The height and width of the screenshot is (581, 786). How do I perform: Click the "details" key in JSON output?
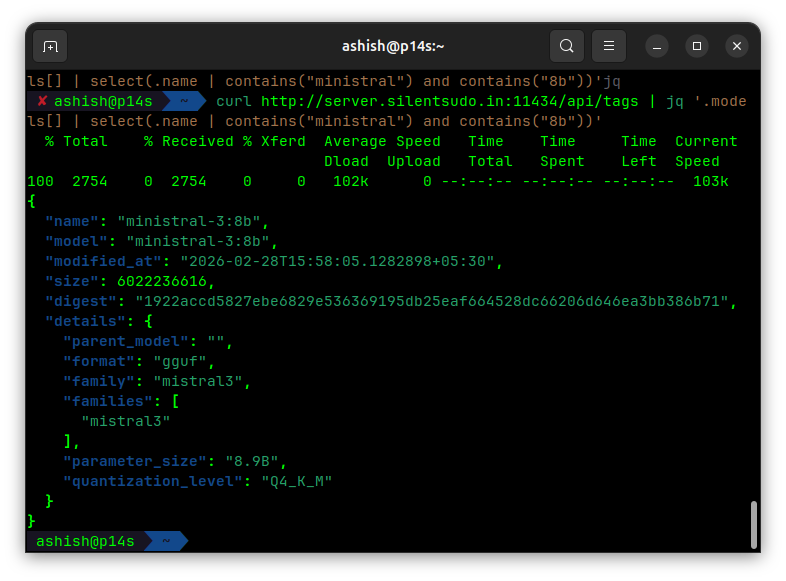(x=85, y=321)
